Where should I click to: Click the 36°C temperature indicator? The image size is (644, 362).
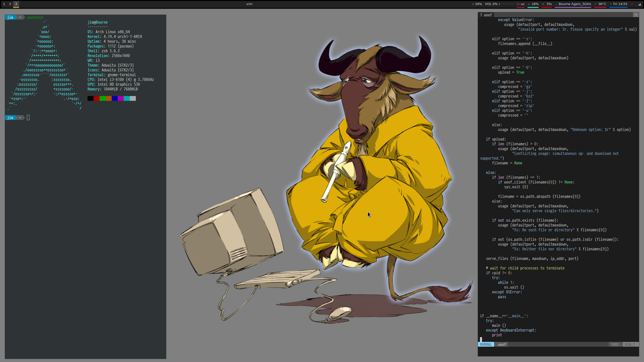tap(600, 4)
